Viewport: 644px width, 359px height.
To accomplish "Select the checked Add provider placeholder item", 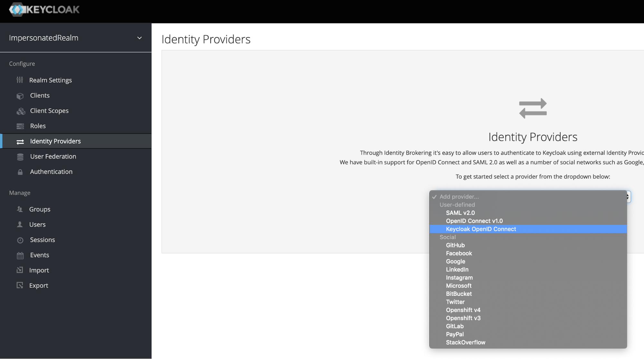I will click(459, 197).
